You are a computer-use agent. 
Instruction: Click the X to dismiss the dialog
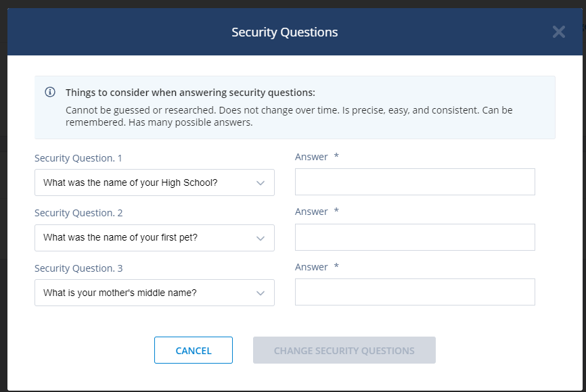click(558, 31)
